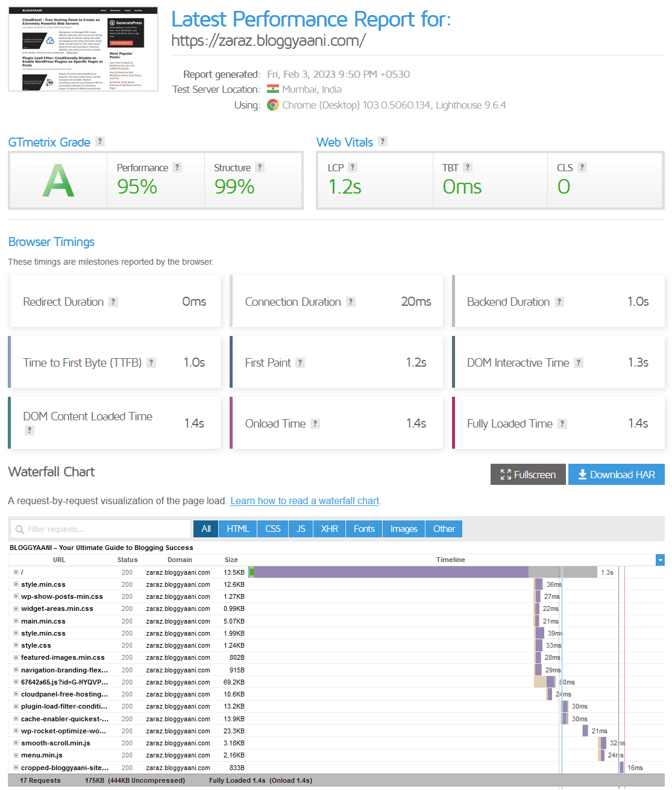Click the Status column header
The image size is (672, 790).
pos(127,560)
